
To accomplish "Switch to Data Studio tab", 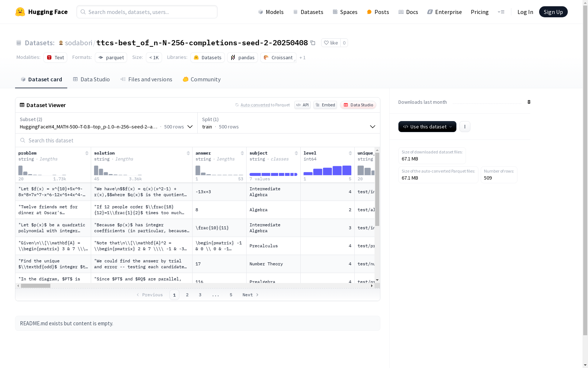I will [x=91, y=79].
